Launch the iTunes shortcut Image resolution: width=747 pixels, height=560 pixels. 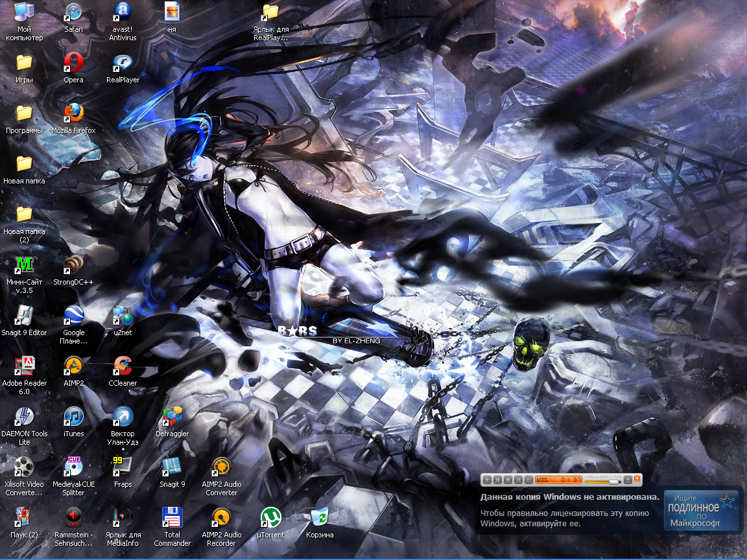pos(73,422)
